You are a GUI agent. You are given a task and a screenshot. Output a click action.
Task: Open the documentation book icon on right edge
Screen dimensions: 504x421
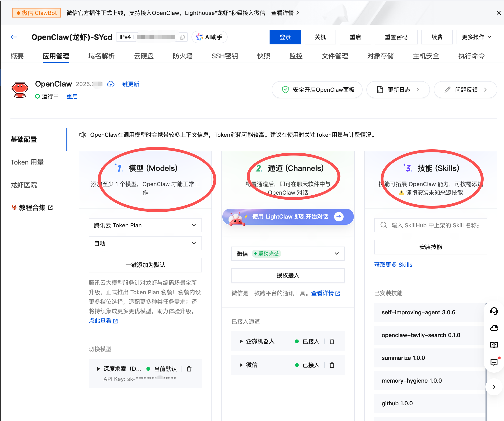[494, 345]
